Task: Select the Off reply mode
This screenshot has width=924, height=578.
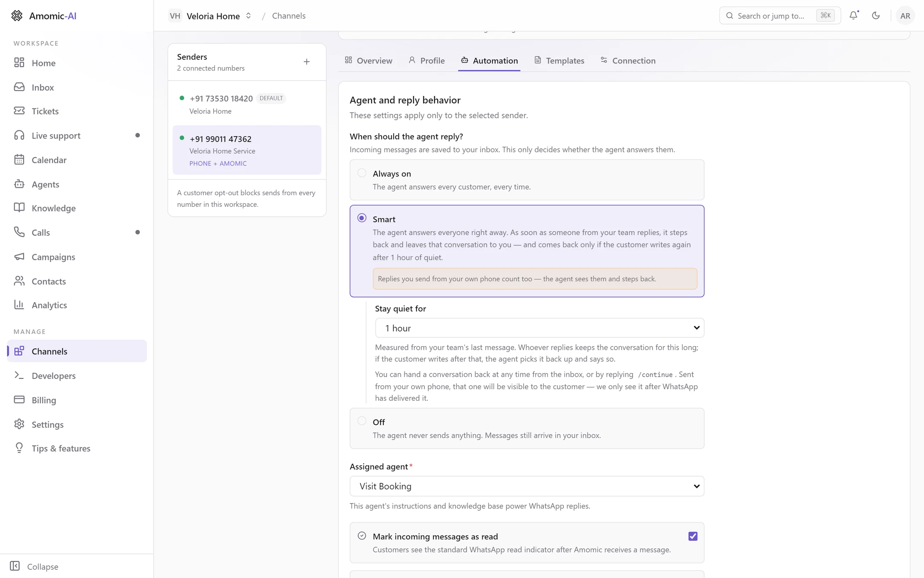Action: pos(527,428)
